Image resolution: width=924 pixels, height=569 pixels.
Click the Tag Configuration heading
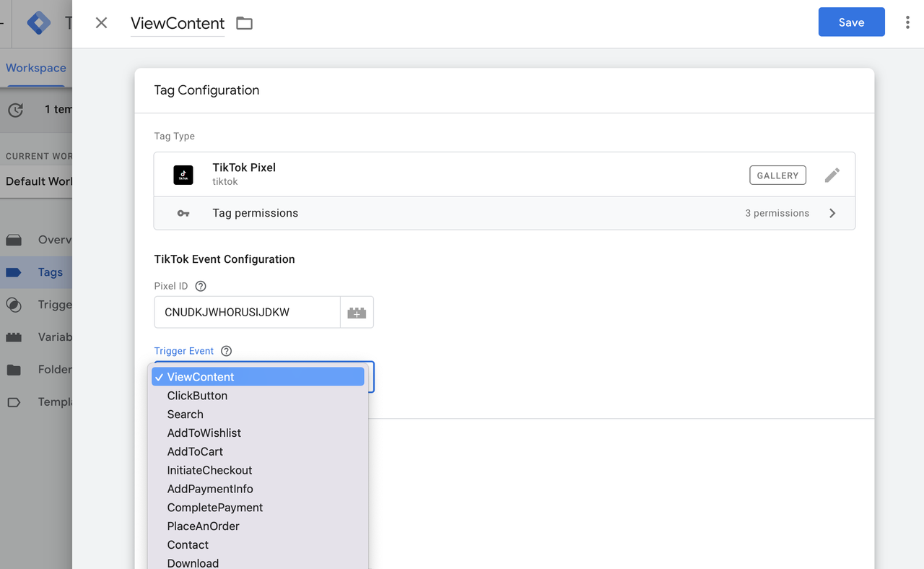click(x=206, y=90)
